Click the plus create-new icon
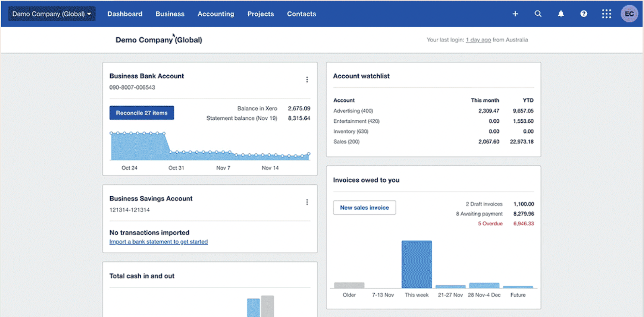 (515, 14)
